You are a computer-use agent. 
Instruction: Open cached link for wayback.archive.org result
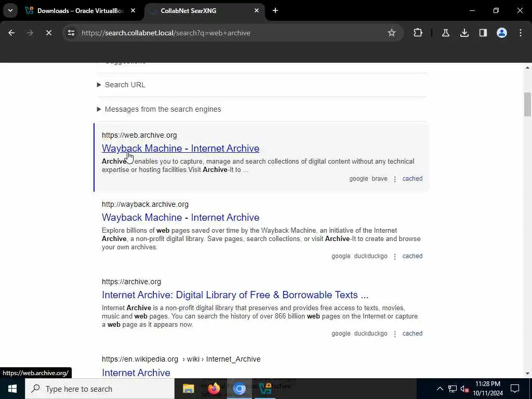tap(412, 256)
